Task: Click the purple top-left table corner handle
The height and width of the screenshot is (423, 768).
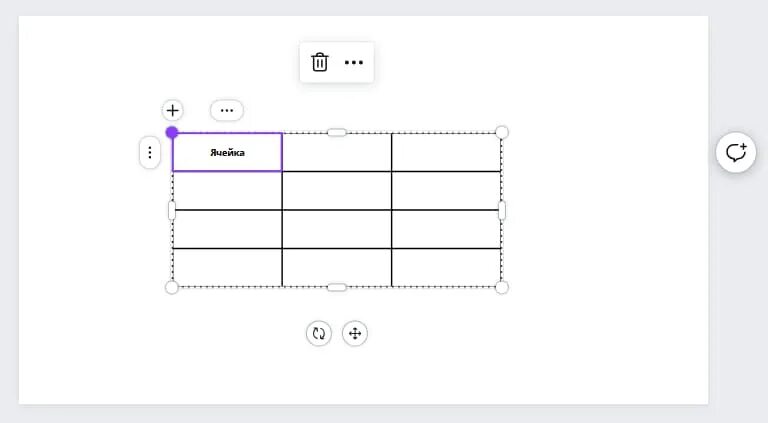Action: 172,132
